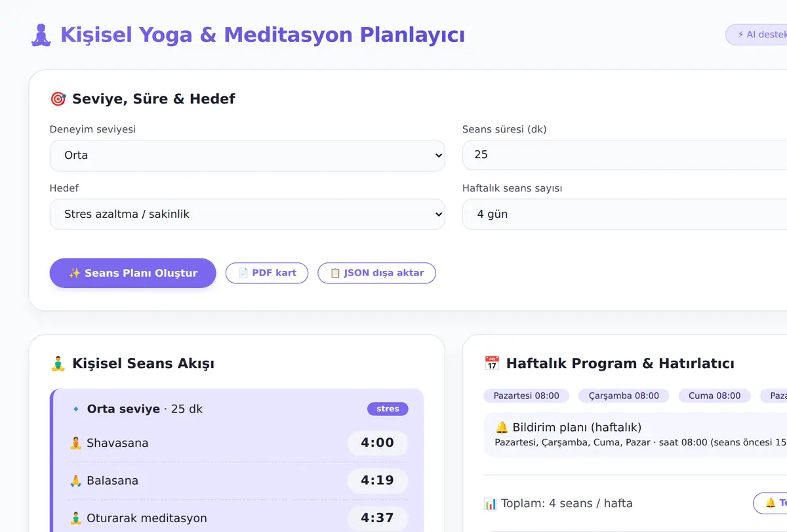Image resolution: width=787 pixels, height=532 pixels.
Task: Click the meditating person logo icon
Action: point(41,35)
